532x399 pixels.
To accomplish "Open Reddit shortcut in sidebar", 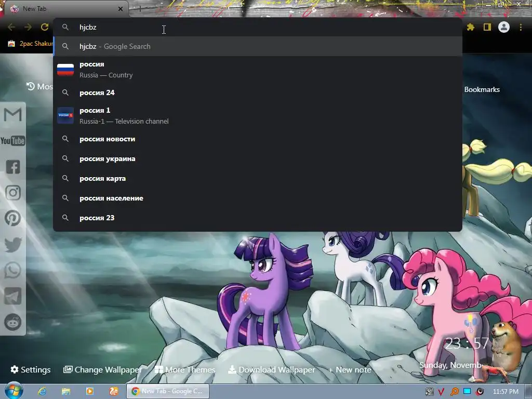I will point(13,322).
